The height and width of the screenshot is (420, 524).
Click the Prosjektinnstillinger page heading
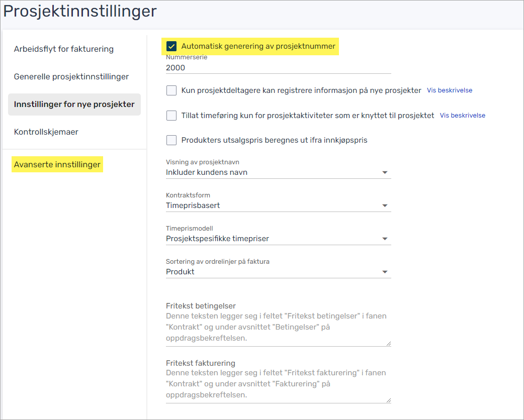[x=80, y=11]
